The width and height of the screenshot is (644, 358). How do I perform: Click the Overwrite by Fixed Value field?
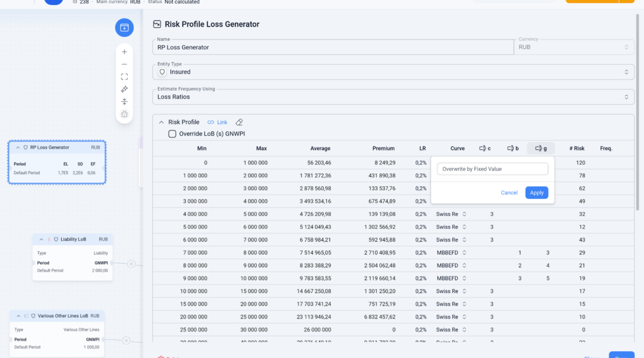(x=492, y=169)
